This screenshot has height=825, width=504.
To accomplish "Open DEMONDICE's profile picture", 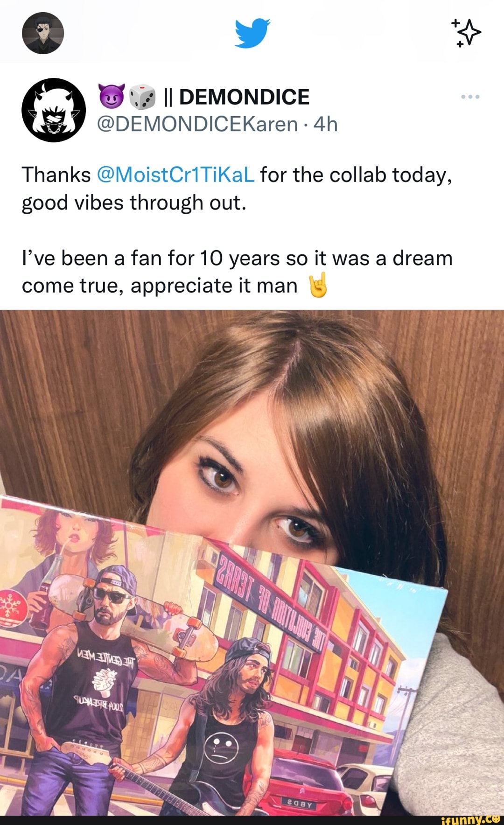I will click(54, 110).
